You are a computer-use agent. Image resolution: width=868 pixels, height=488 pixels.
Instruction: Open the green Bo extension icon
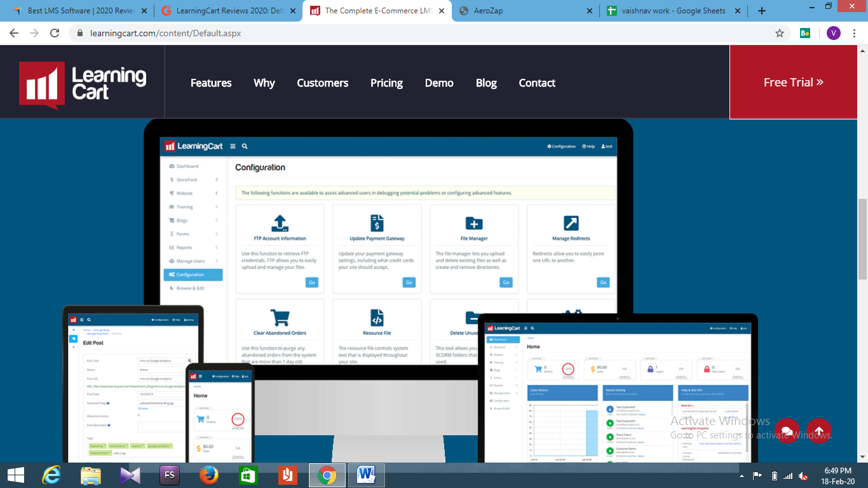point(805,33)
